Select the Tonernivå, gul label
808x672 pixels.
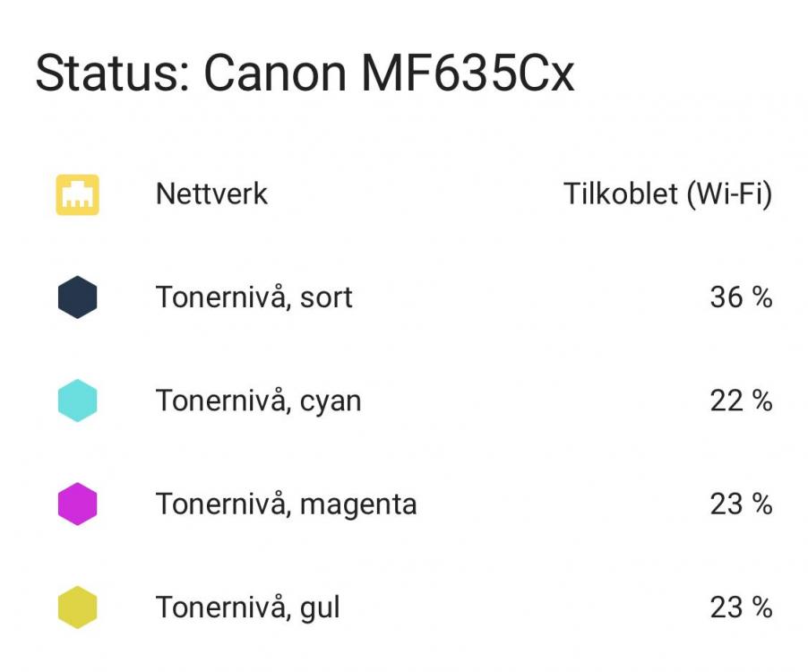pyautogui.click(x=247, y=607)
